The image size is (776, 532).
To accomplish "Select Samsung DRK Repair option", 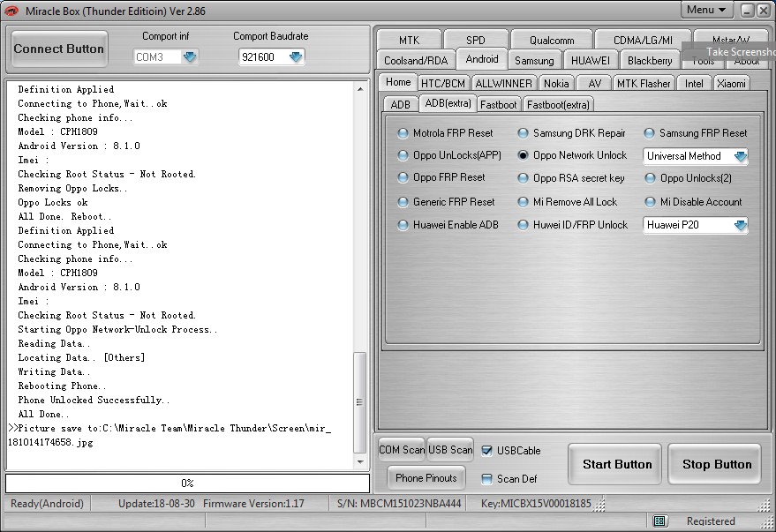I will click(x=523, y=133).
